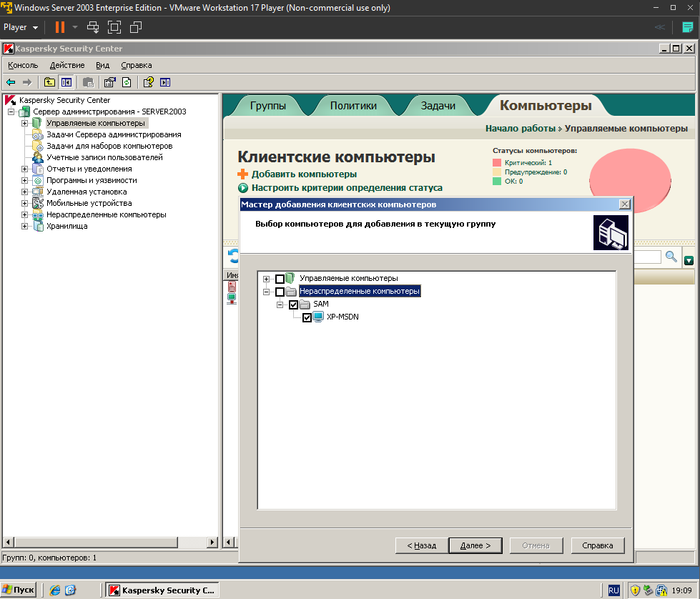This screenshot has width=700, height=599.
Task: Click the XP-MSDN computer monitor icon
Action: pyautogui.click(x=318, y=317)
